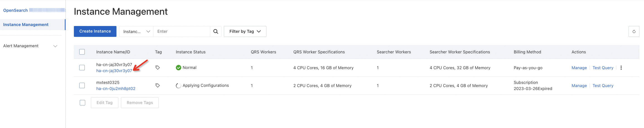The image size is (644, 128).
Task: Click tag icon for mxtest0325 instance
Action: tap(157, 85)
